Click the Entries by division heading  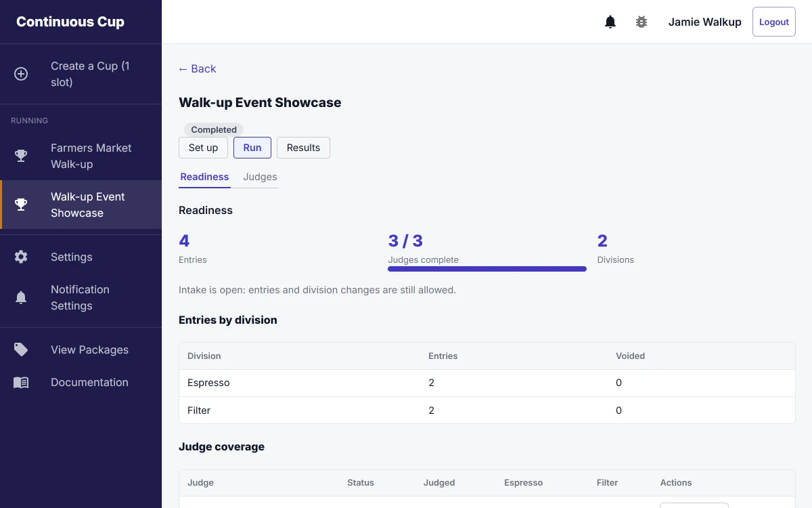[228, 320]
